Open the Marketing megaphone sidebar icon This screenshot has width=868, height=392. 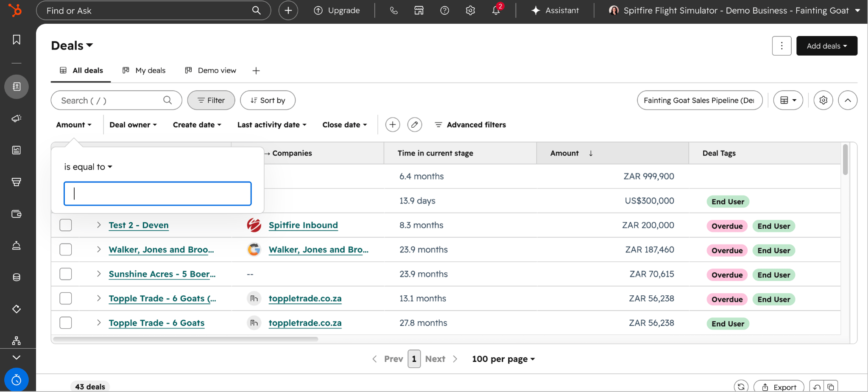17,118
